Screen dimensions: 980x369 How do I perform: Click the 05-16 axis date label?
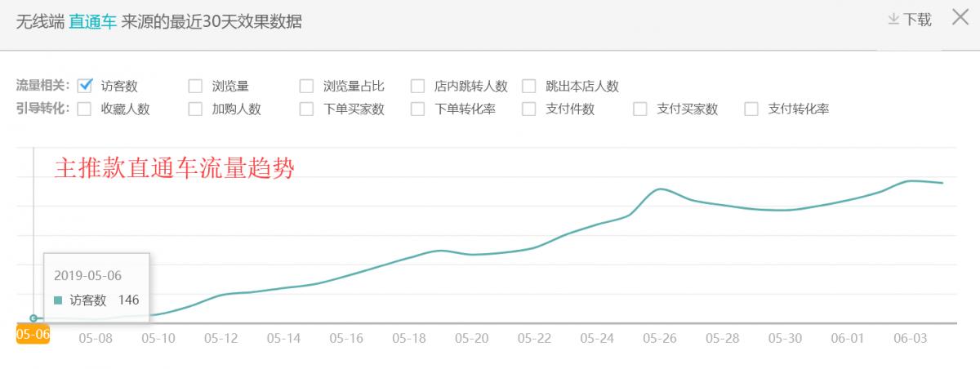click(x=346, y=336)
